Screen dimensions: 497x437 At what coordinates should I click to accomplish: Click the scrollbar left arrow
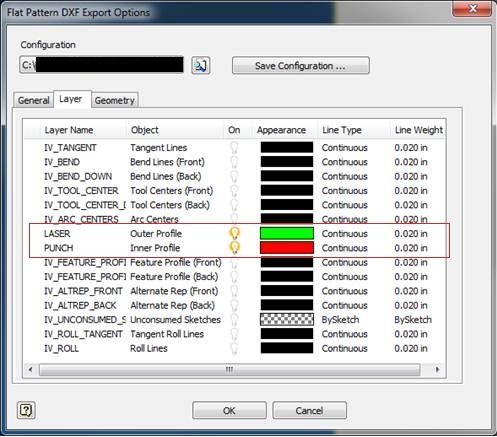click(x=30, y=369)
